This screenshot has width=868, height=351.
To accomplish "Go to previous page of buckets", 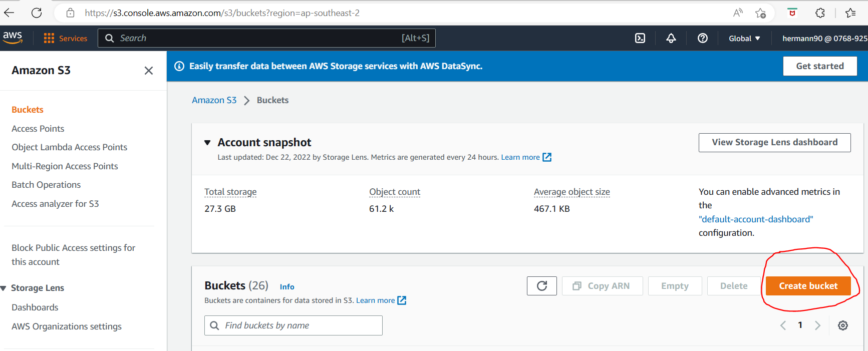I will point(783,325).
